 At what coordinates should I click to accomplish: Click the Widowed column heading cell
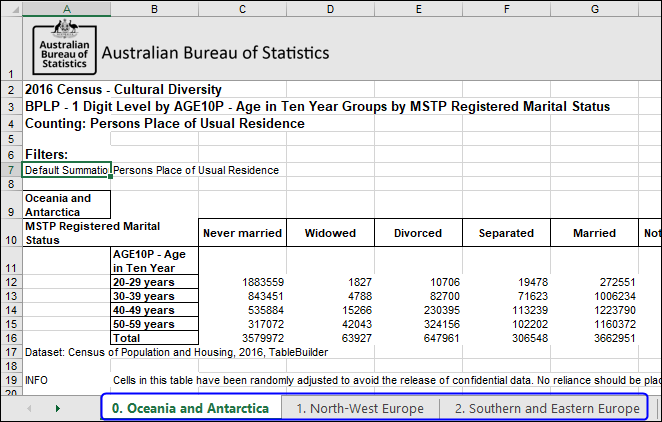330,233
